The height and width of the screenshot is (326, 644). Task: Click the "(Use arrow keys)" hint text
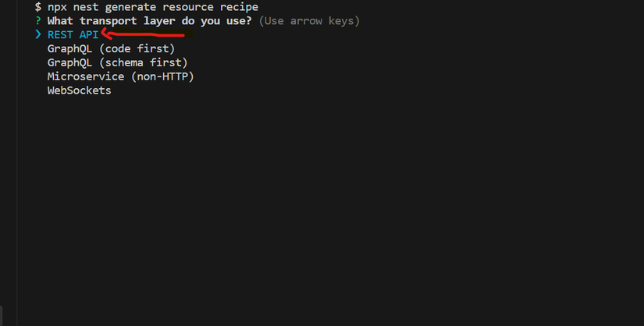coord(309,21)
